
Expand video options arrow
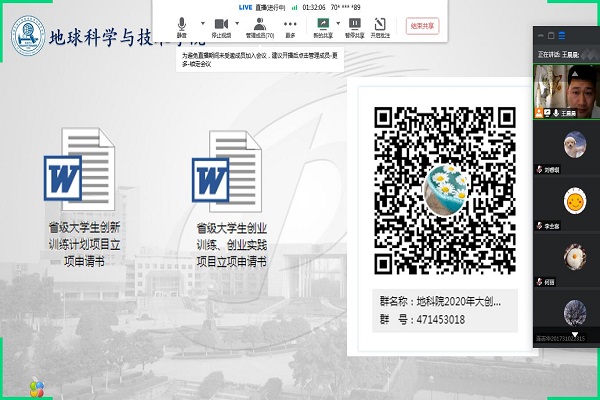tap(238, 22)
